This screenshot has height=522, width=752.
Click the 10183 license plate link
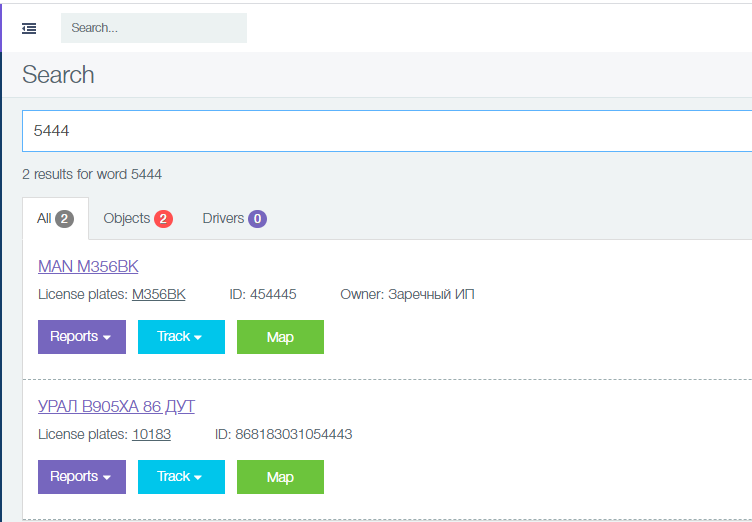pyautogui.click(x=151, y=434)
